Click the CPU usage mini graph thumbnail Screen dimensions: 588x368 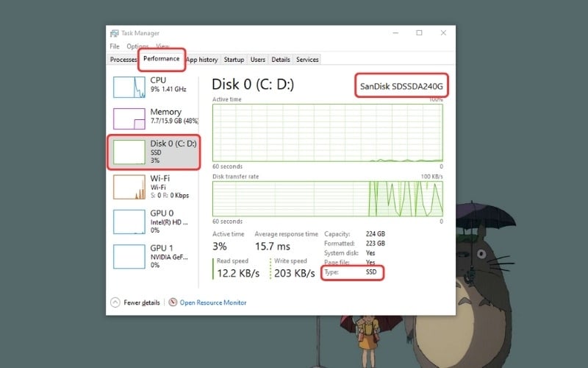(129, 87)
